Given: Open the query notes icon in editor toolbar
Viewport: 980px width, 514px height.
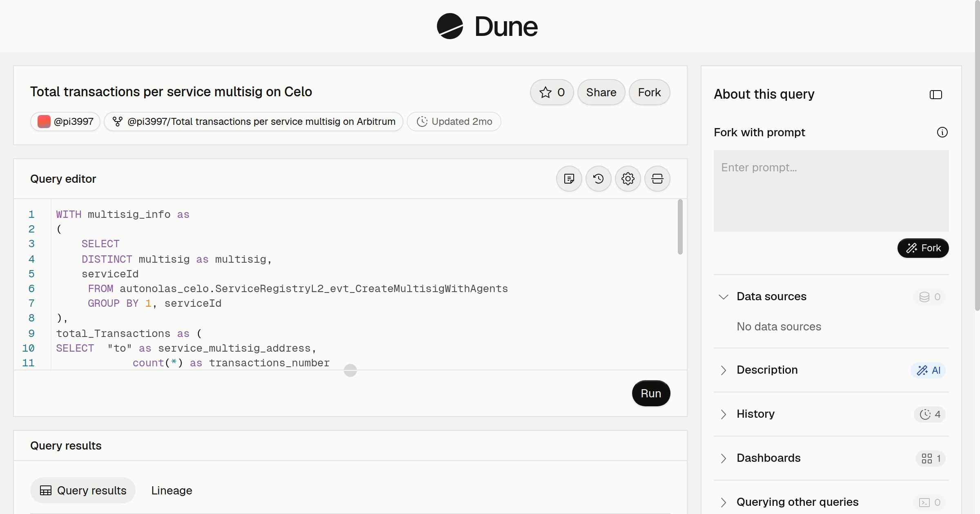Looking at the screenshot, I should pyautogui.click(x=569, y=179).
